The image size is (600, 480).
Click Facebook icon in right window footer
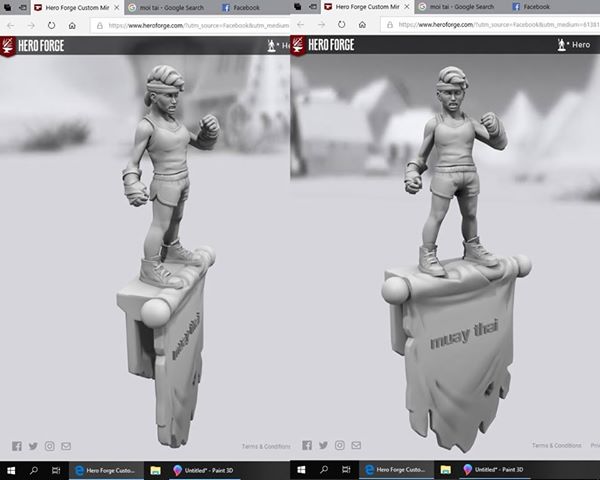[x=307, y=446]
